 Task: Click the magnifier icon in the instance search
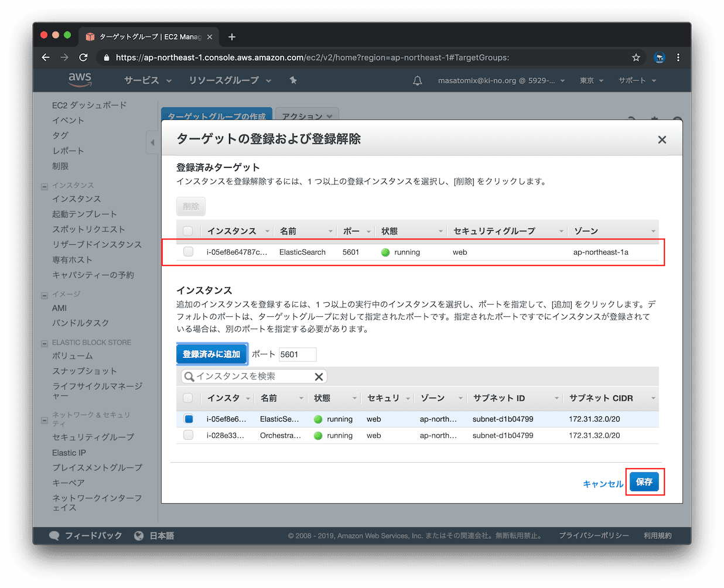[189, 377]
